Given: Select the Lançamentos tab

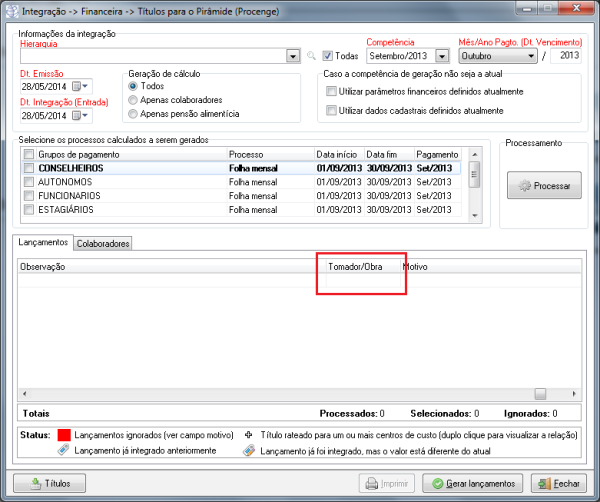Looking at the screenshot, I should [x=43, y=243].
